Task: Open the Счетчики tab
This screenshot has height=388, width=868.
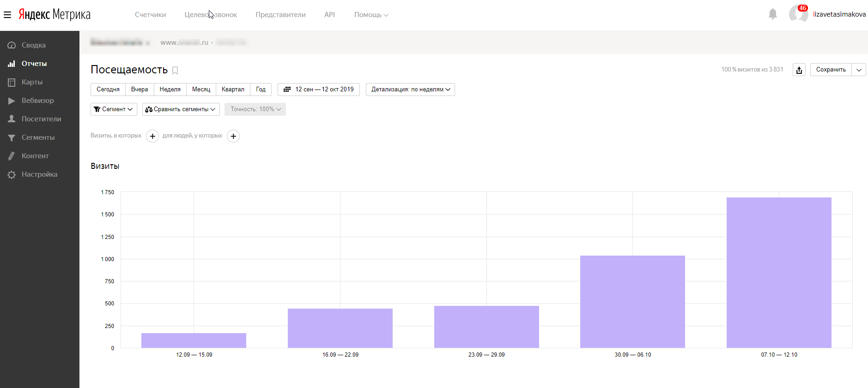Action: 150,15
